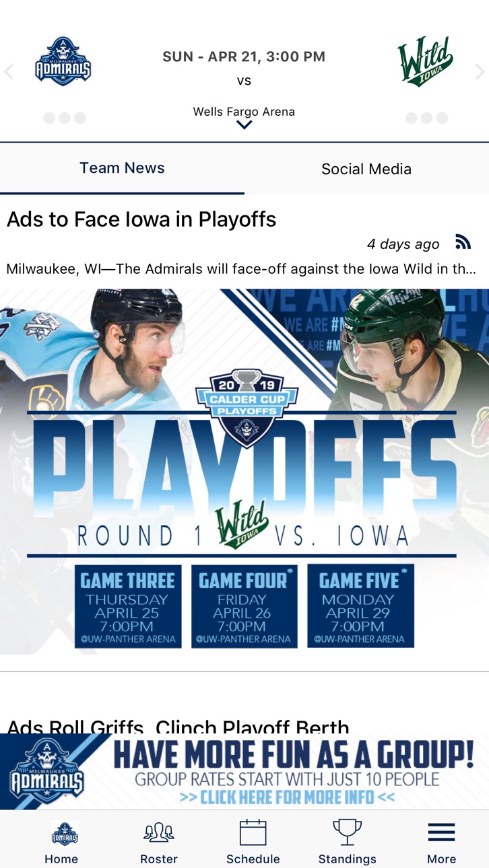Tap the dots indicator under the Admirals logo
489x868 pixels.
(65, 118)
